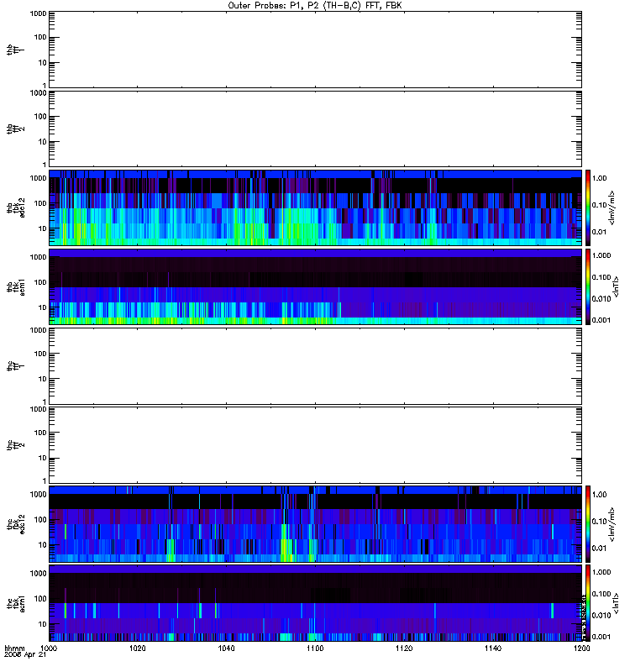Click the 1200 time tick label
This screenshot has height=672, width=630.
[581, 648]
